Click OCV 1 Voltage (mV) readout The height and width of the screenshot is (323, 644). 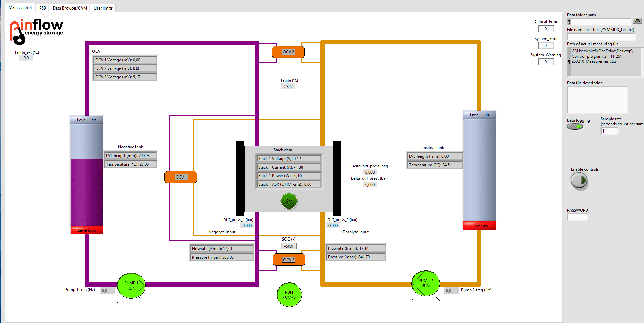125,60
